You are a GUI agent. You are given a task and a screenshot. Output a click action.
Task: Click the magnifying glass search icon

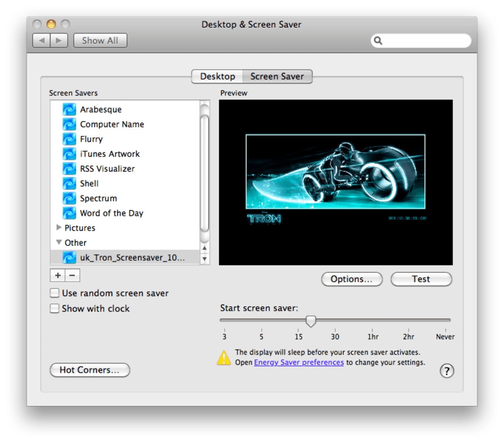point(378,40)
